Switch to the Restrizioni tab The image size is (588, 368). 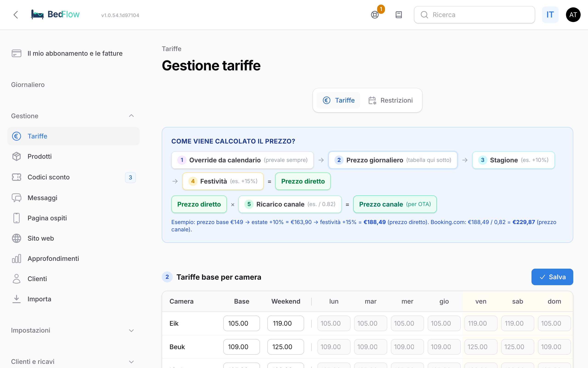[x=390, y=100]
